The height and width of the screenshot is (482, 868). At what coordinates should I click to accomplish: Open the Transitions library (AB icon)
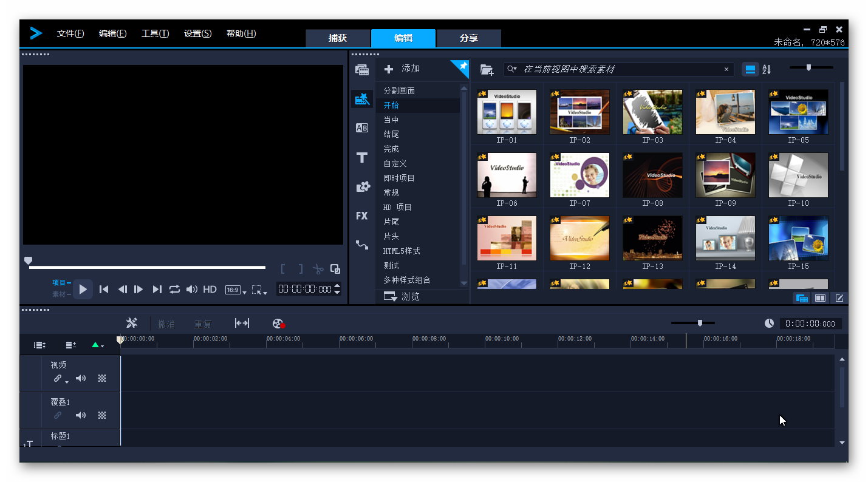tap(362, 128)
